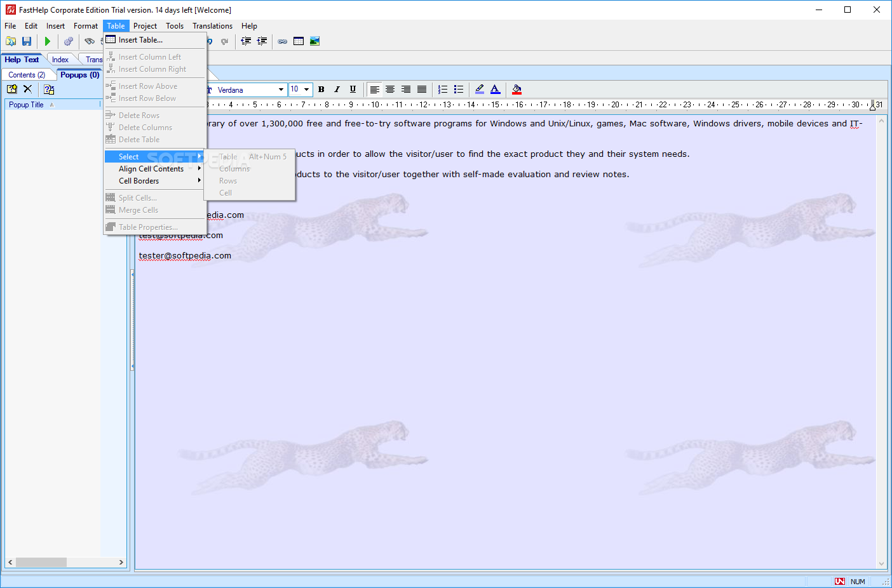Open the font size dropdown
Image resolution: width=892 pixels, height=588 pixels.
(x=306, y=90)
